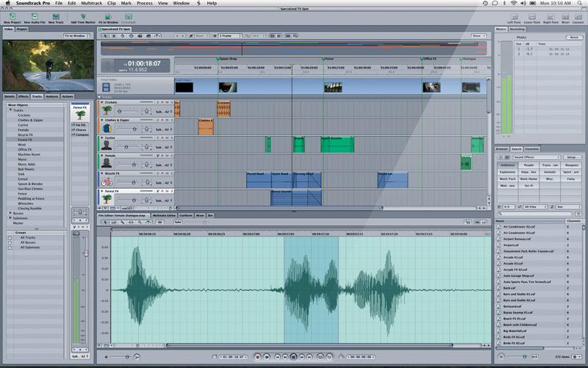Adjust the Crickets track volume slider
The image size is (588, 368).
pyautogui.click(x=119, y=112)
